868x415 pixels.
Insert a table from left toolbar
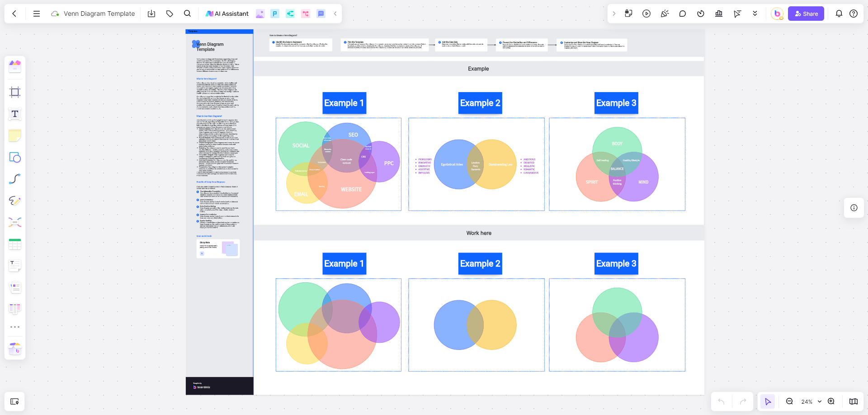click(x=15, y=244)
